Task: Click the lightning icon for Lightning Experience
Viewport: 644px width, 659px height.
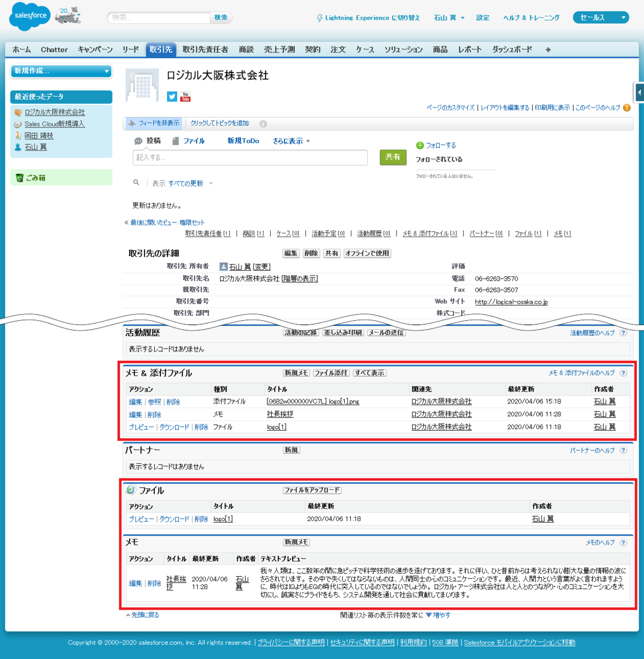Action: [x=320, y=18]
